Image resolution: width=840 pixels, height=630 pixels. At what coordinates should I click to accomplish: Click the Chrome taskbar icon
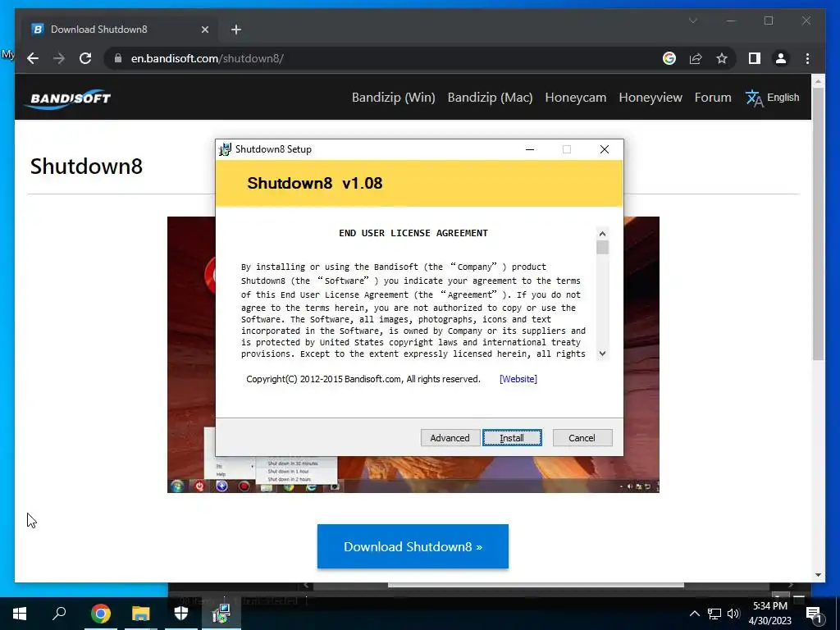tap(100, 614)
